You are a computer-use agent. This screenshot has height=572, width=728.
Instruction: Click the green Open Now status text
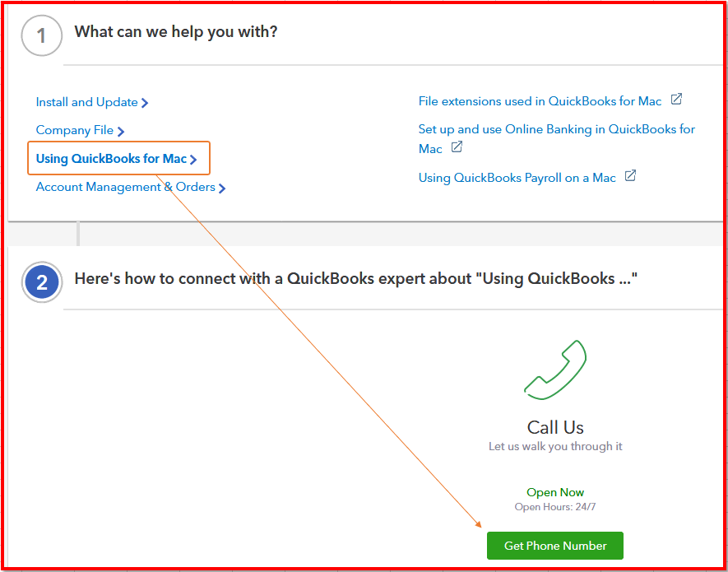[x=555, y=492]
